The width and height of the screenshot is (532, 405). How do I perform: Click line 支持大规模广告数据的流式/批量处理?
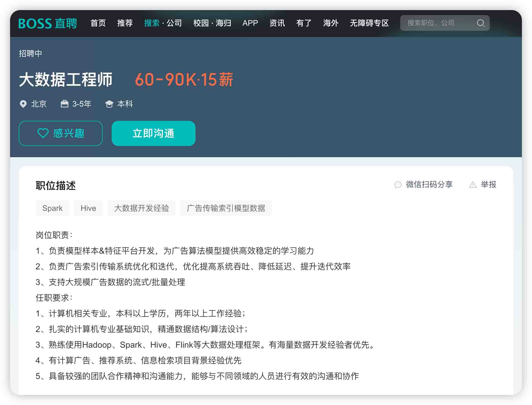110,282
